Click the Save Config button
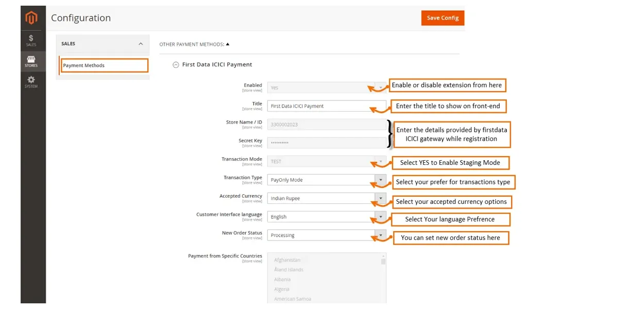 click(443, 18)
